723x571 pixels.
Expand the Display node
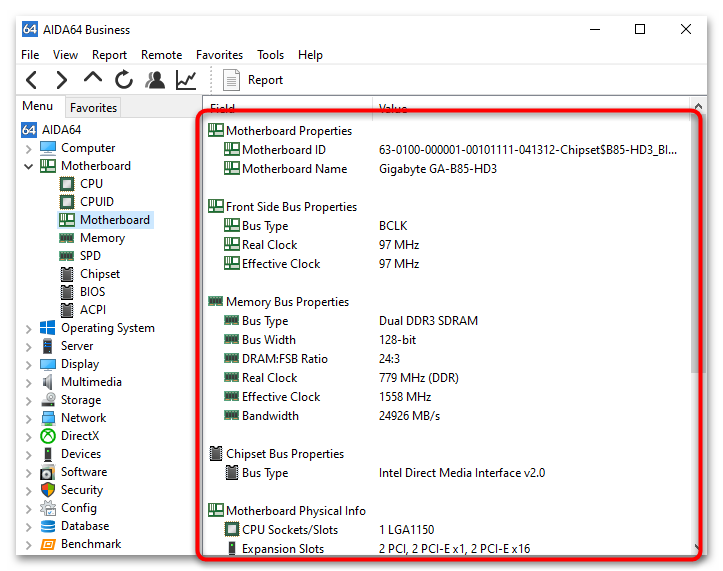coord(29,364)
